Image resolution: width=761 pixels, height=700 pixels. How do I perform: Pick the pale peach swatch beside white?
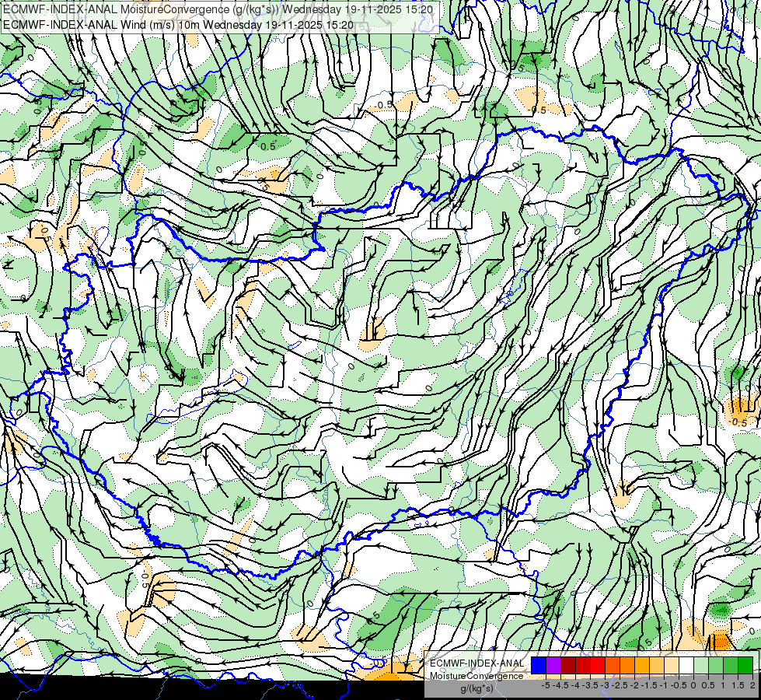click(x=672, y=665)
